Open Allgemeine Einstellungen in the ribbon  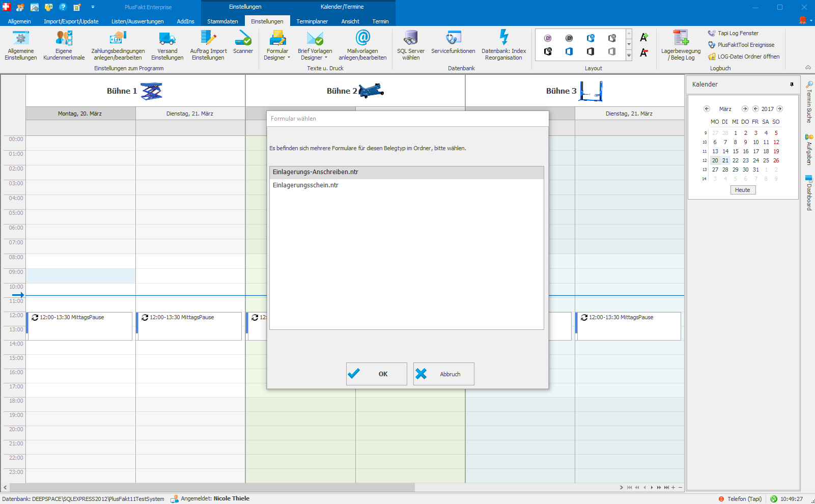pyautogui.click(x=21, y=45)
